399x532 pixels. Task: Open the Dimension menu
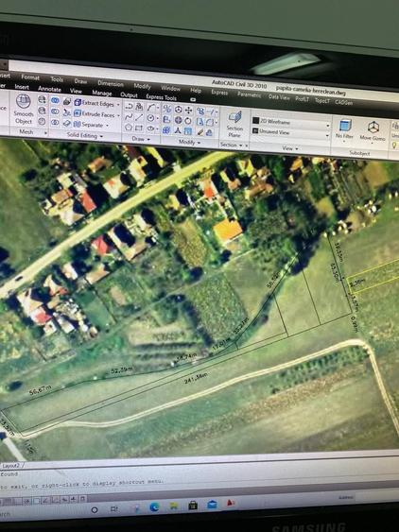[x=111, y=83]
